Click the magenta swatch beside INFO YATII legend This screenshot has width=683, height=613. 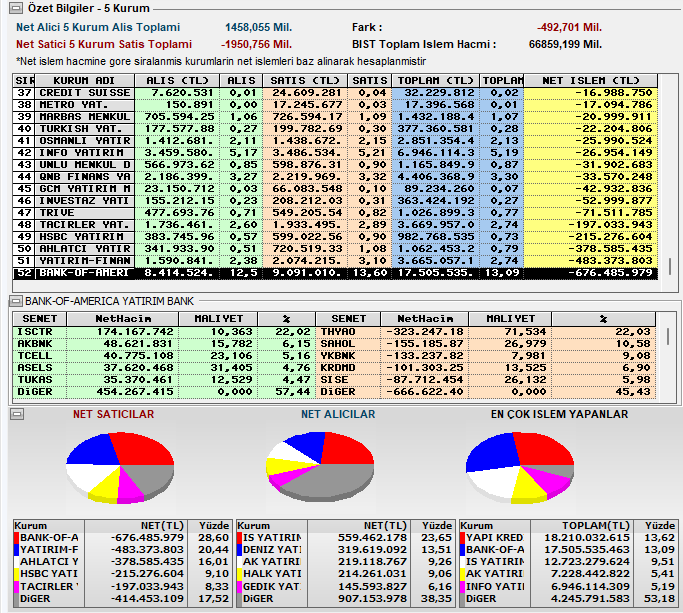[463, 586]
